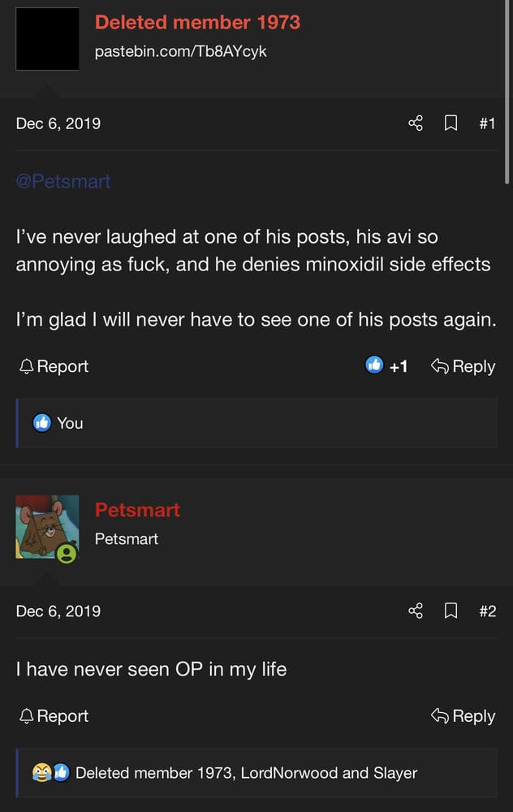The image size is (513, 812).
Task: Reply to post #1
Action: coord(463,366)
